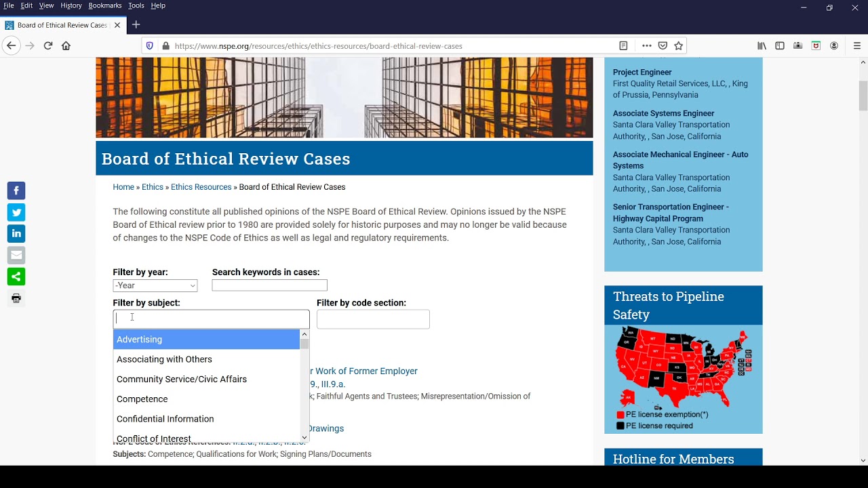Follow the Ethics breadcrumb link
Image resolution: width=868 pixels, height=488 pixels.
(153, 187)
